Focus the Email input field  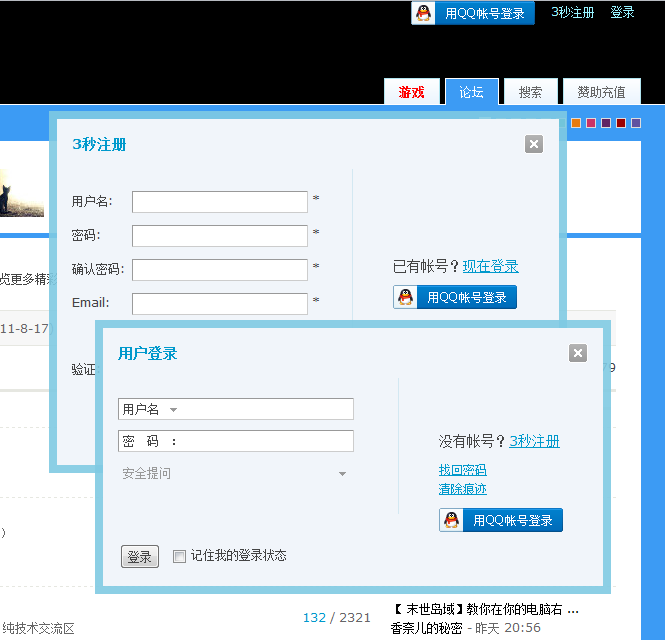220,304
